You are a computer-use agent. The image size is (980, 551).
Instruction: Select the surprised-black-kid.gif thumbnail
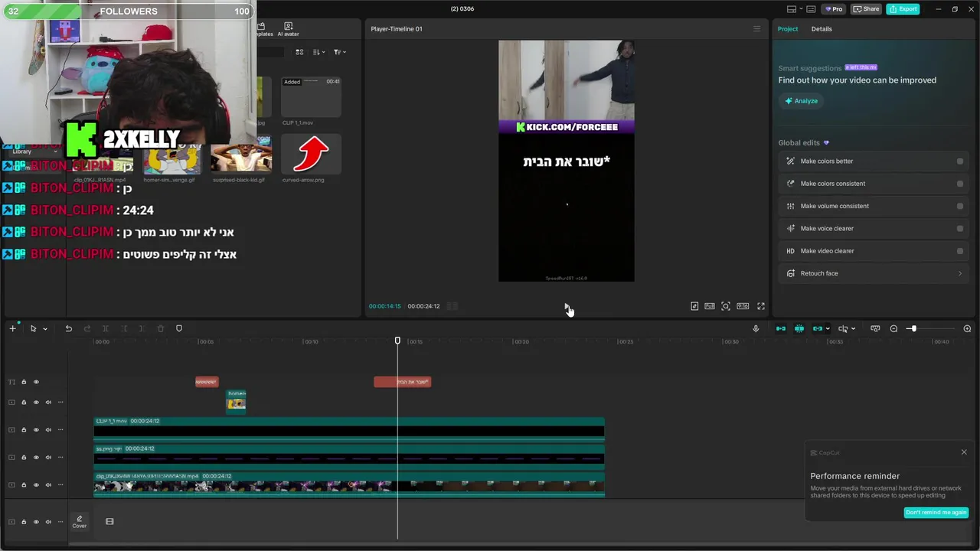pos(241,155)
